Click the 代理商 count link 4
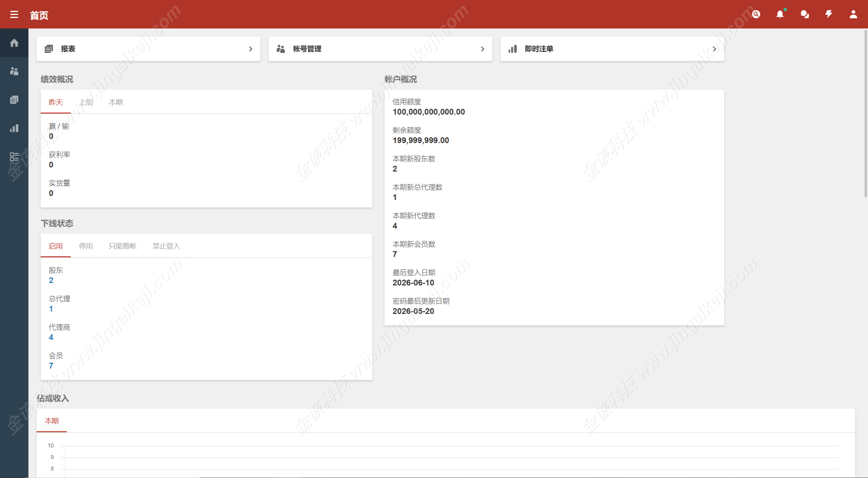This screenshot has height=478, width=868. click(x=51, y=337)
